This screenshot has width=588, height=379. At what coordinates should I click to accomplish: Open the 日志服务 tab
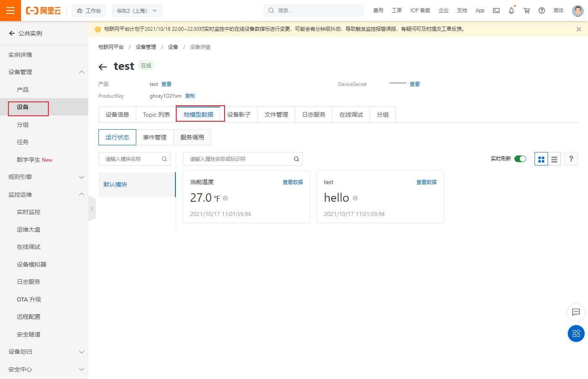(314, 115)
